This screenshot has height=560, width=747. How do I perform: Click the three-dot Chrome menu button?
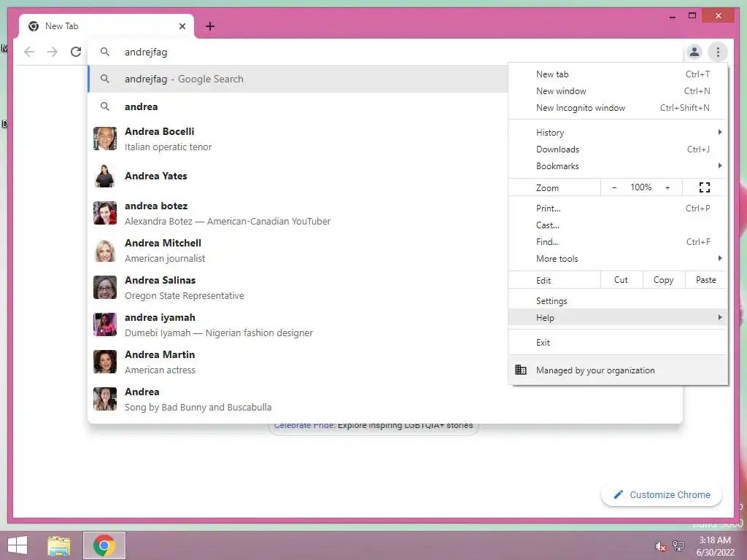tap(718, 52)
